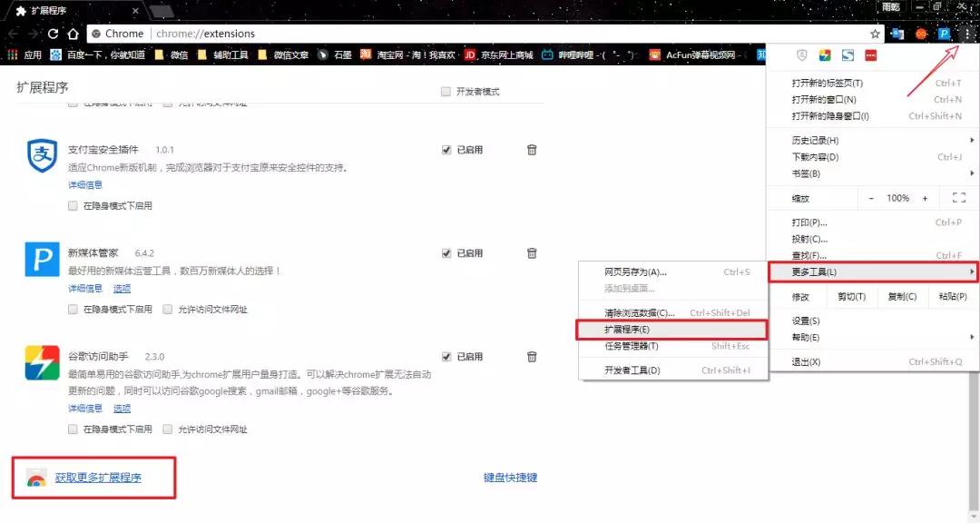The image size is (980, 523).
Task: Expand the 更多工具(L) submenu
Action: click(873, 271)
